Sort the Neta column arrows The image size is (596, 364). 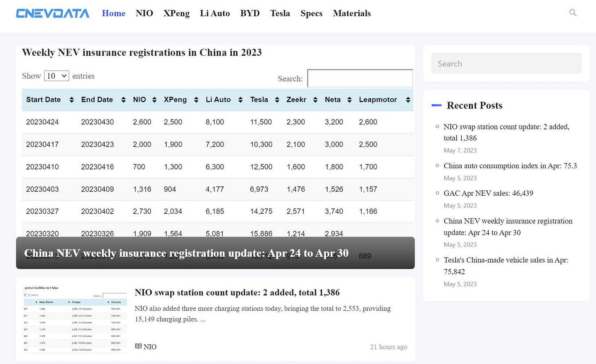tap(349, 100)
